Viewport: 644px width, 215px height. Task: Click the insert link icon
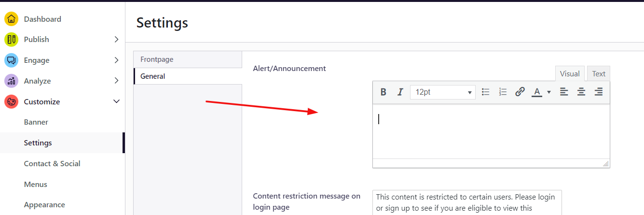520,92
